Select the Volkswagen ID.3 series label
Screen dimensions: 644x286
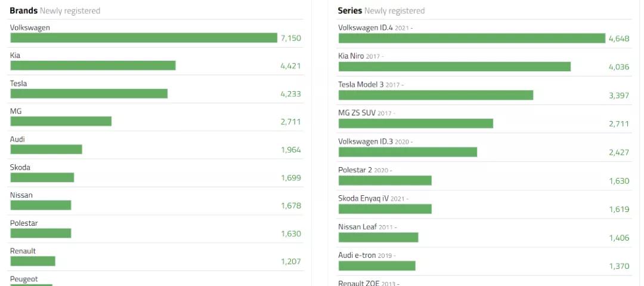pos(366,142)
